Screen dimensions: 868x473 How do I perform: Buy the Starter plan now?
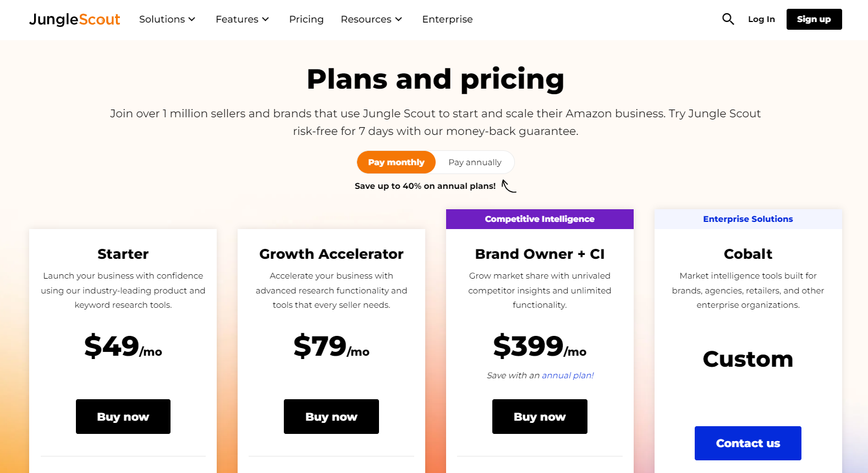[x=123, y=417]
